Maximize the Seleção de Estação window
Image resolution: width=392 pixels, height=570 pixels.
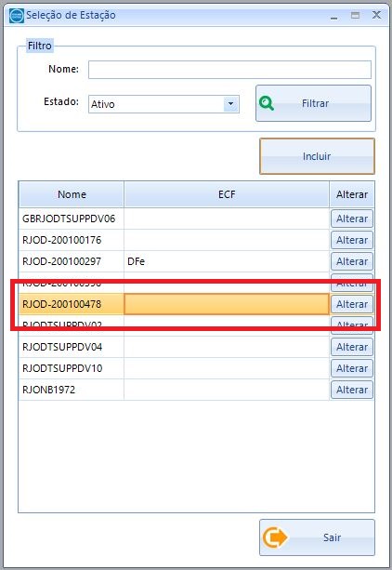pos(355,15)
